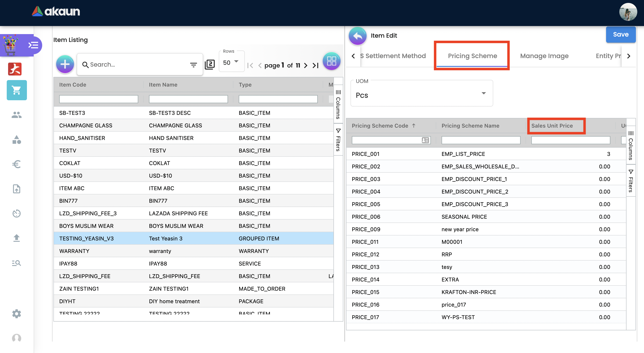This screenshot has width=644, height=353.
Task: Open the people/customers sidebar icon
Action: tap(17, 115)
